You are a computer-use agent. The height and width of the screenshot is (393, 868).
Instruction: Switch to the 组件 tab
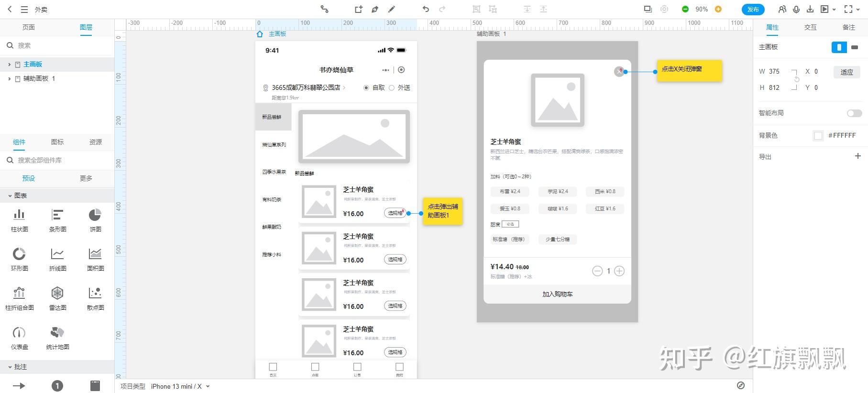[19, 142]
